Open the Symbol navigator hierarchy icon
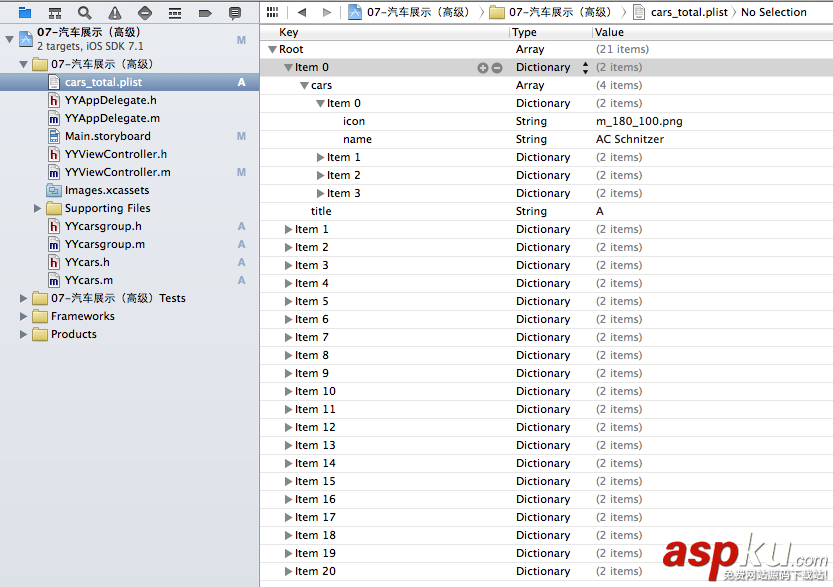The image size is (833, 587). pos(55,12)
